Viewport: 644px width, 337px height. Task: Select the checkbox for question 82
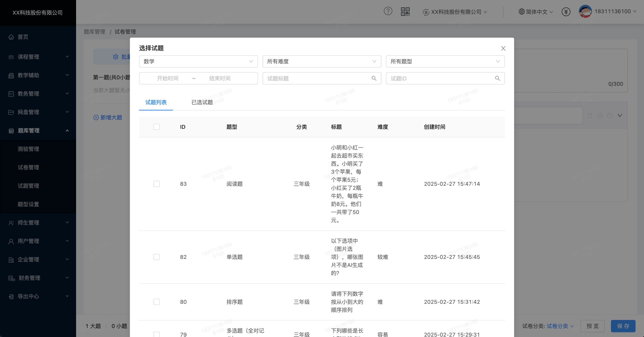pyautogui.click(x=157, y=257)
